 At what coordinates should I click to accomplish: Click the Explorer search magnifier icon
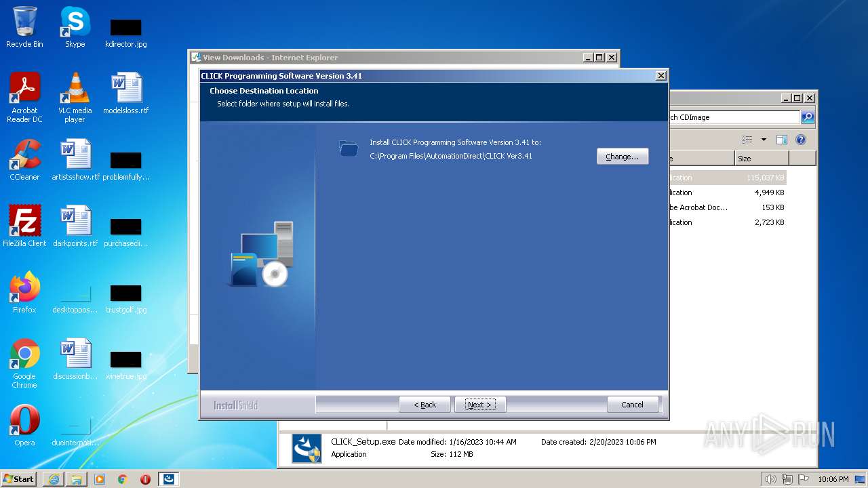point(808,117)
